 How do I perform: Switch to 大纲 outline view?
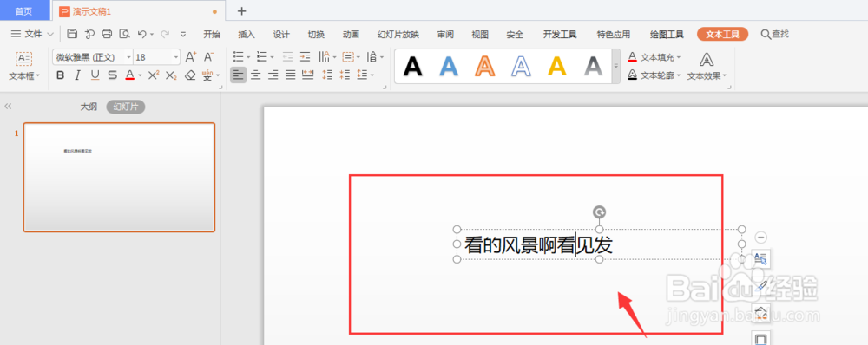tap(89, 107)
